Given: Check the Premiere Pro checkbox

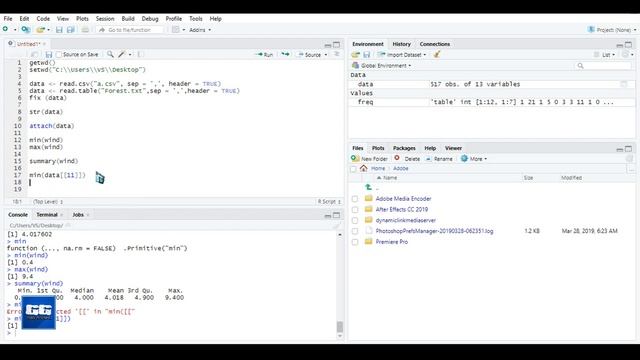Looking at the screenshot, I should (355, 242).
